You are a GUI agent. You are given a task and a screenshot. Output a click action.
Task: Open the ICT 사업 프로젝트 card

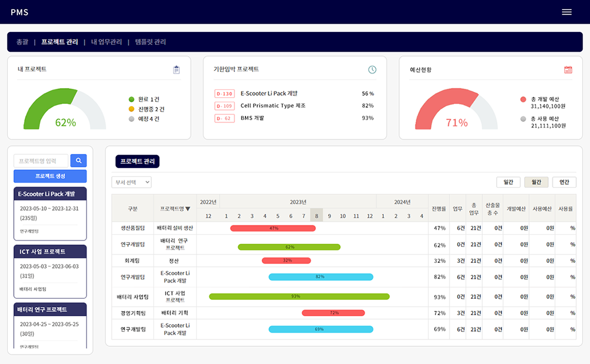(x=50, y=271)
